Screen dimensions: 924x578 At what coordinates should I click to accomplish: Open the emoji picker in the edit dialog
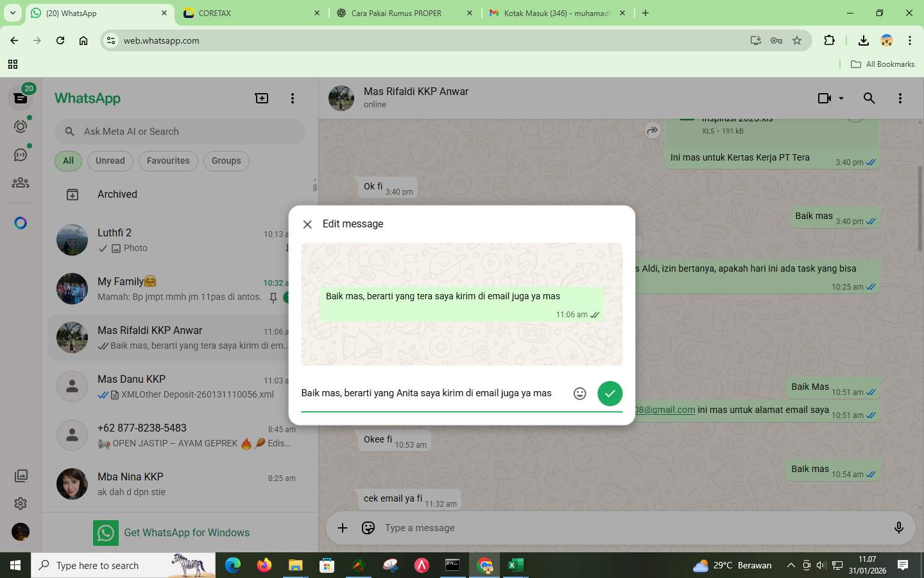coord(579,393)
